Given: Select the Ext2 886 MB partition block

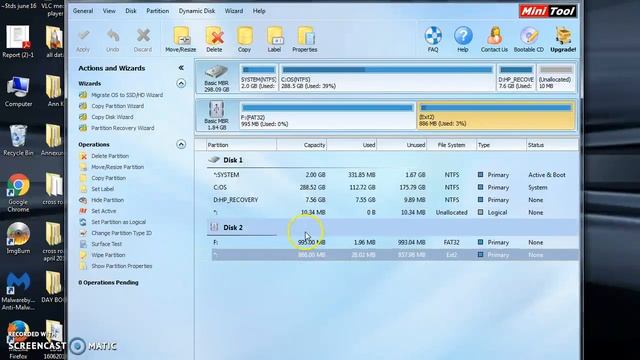Looking at the screenshot, I should (496, 116).
